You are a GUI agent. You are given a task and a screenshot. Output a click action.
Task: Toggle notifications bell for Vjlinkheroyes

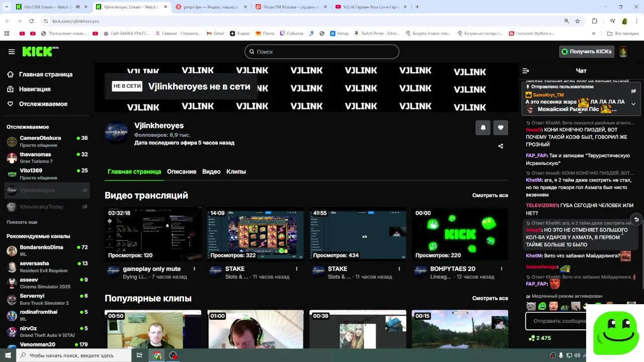[x=483, y=128]
